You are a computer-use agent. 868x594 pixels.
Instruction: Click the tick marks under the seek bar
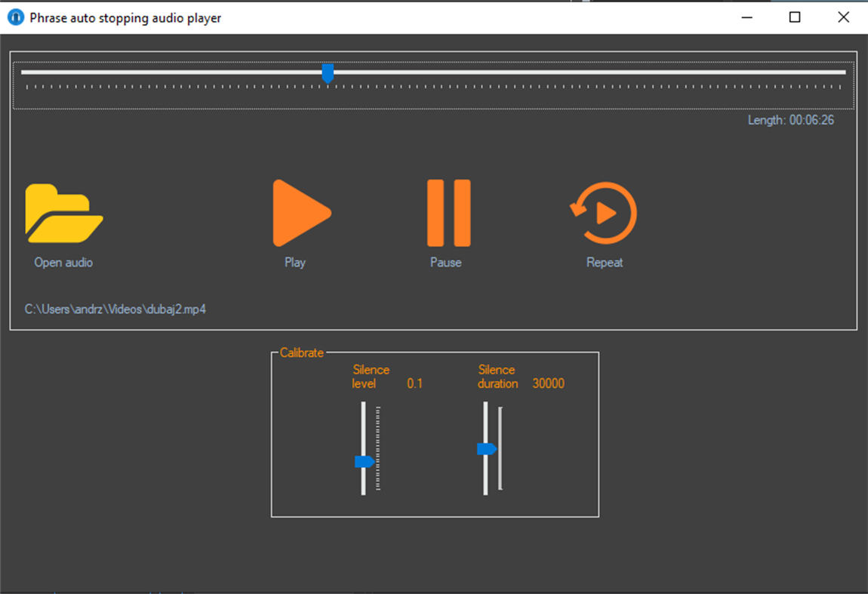(x=434, y=87)
